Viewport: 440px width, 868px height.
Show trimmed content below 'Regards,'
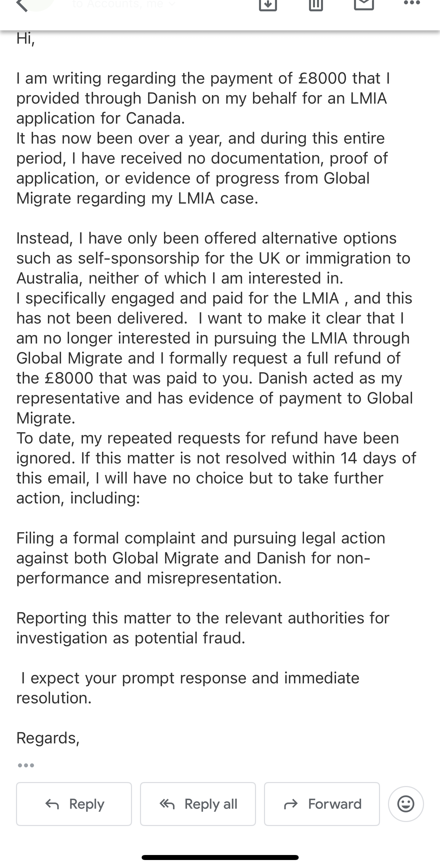pos(26,765)
